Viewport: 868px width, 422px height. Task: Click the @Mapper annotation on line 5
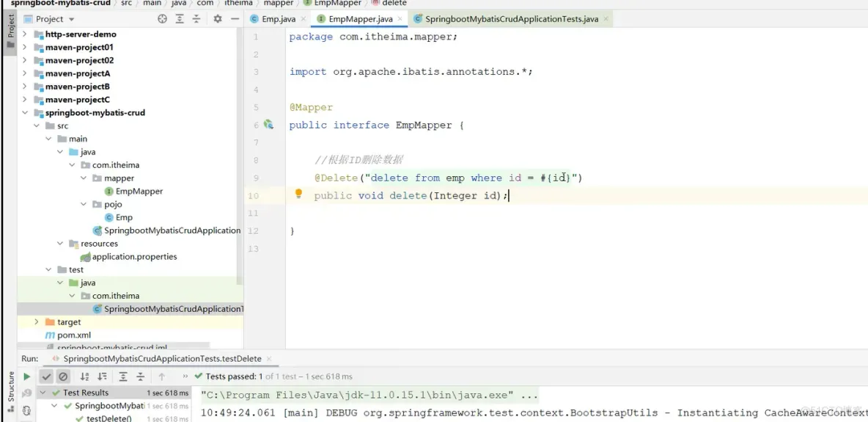tap(311, 108)
